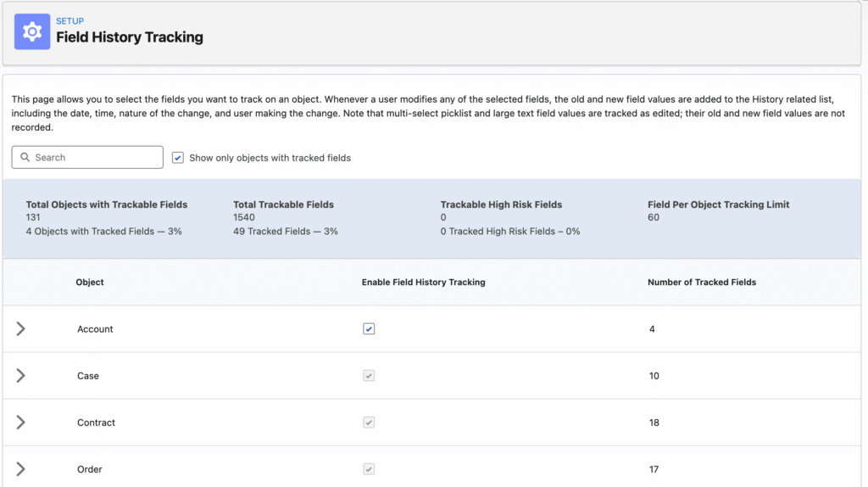This screenshot has height=487, width=868.
Task: Expand the Contract row chevron
Action: (x=21, y=423)
